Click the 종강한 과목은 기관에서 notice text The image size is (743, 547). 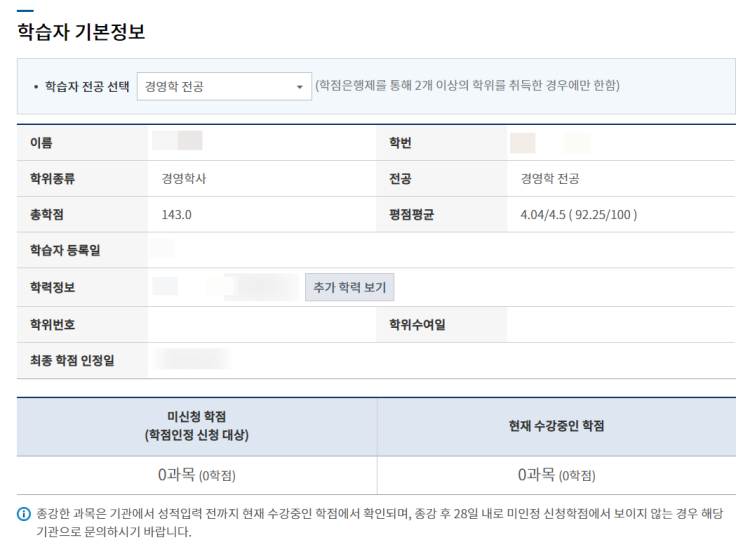coord(380,522)
